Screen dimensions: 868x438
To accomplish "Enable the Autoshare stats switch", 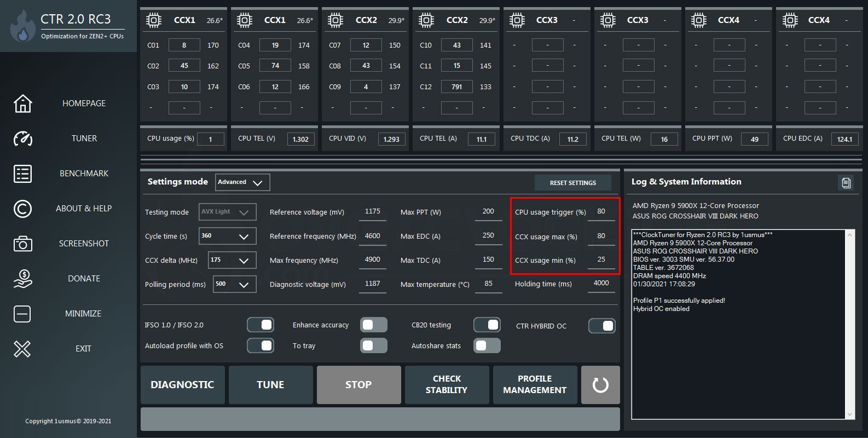I will [487, 345].
